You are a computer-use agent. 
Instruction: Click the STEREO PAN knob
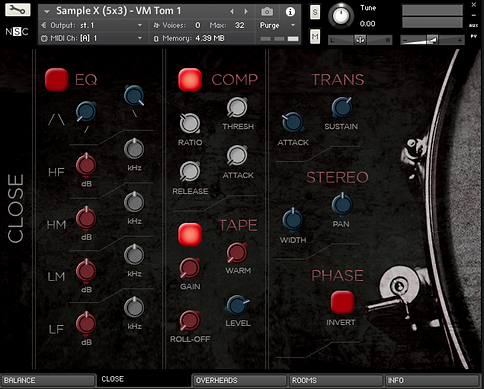point(342,204)
